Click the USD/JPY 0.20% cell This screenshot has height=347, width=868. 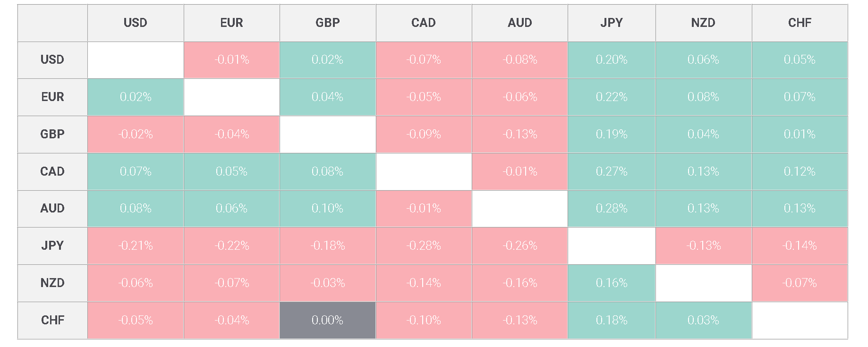coord(612,60)
